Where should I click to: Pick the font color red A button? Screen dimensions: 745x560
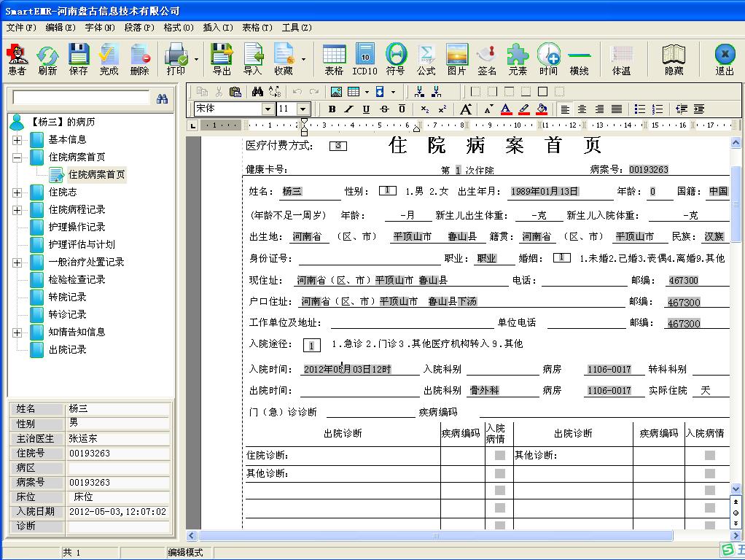point(506,109)
